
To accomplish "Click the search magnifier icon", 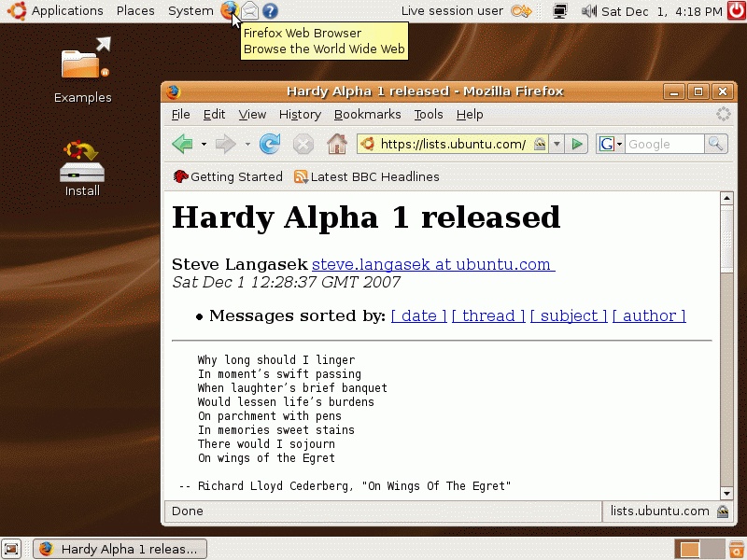I will pos(715,144).
